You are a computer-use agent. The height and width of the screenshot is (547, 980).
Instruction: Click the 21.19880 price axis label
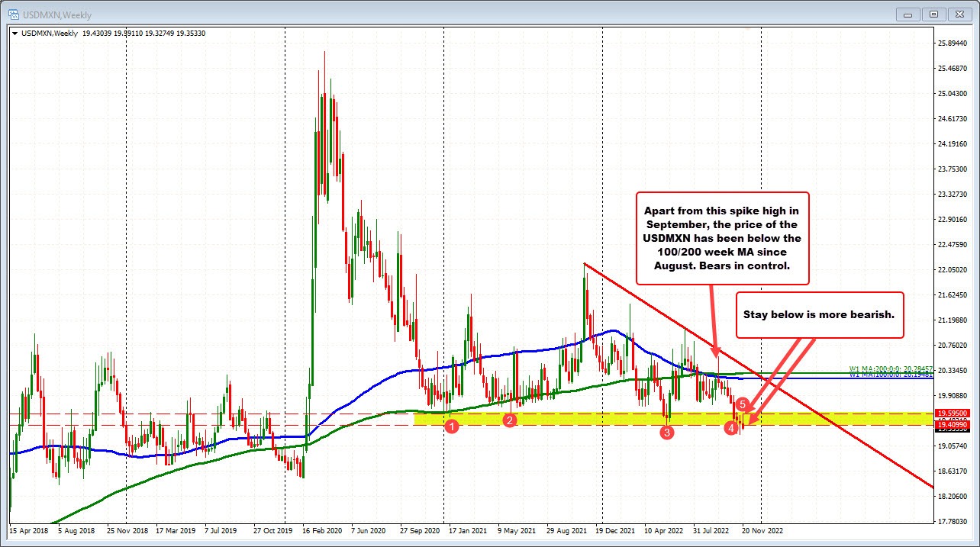(953, 320)
